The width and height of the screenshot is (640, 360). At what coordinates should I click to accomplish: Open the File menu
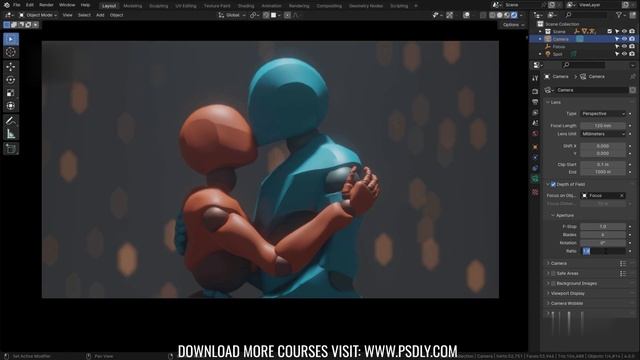tap(16, 5)
